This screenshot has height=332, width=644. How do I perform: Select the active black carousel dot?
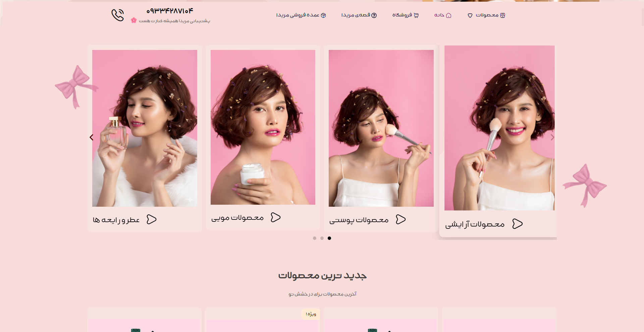(x=329, y=238)
